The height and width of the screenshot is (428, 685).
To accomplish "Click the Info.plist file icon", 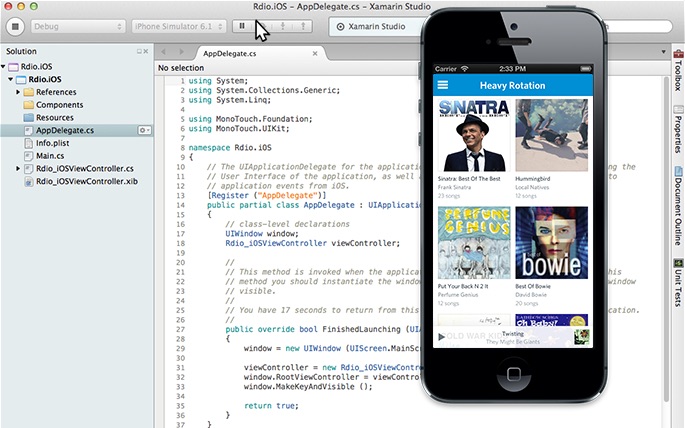I will point(28,143).
